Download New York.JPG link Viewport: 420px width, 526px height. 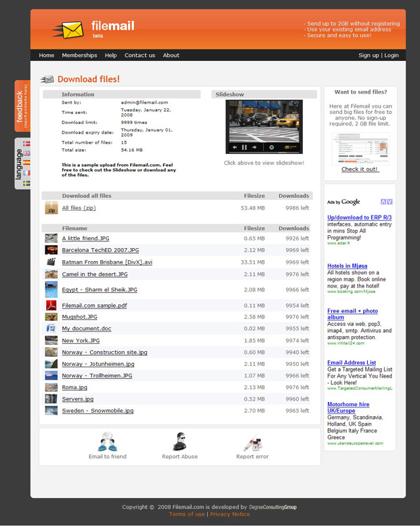pos(81,340)
